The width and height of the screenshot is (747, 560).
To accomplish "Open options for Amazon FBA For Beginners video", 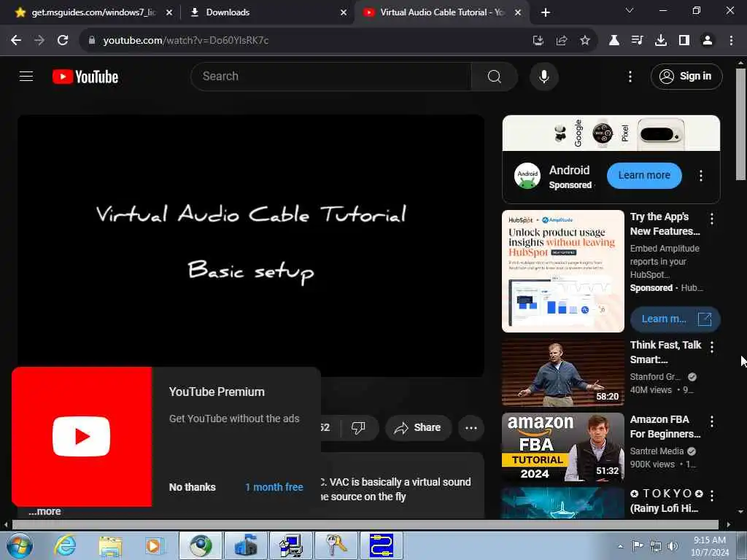I will 712,421.
